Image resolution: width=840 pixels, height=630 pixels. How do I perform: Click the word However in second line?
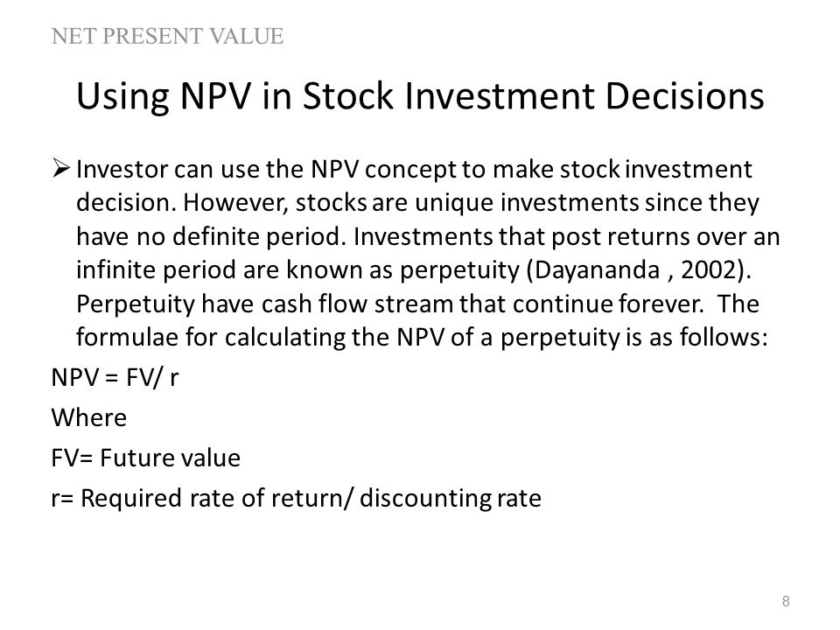click(x=235, y=203)
